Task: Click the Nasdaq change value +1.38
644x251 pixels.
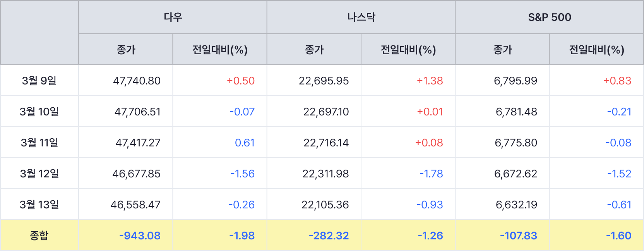Action: pyautogui.click(x=430, y=81)
